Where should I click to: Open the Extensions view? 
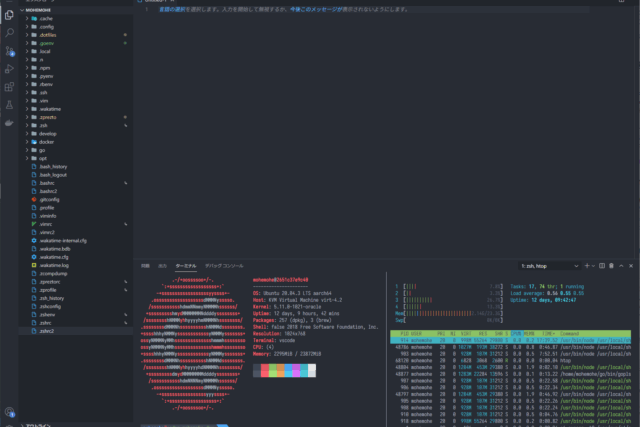pyautogui.click(x=9, y=87)
